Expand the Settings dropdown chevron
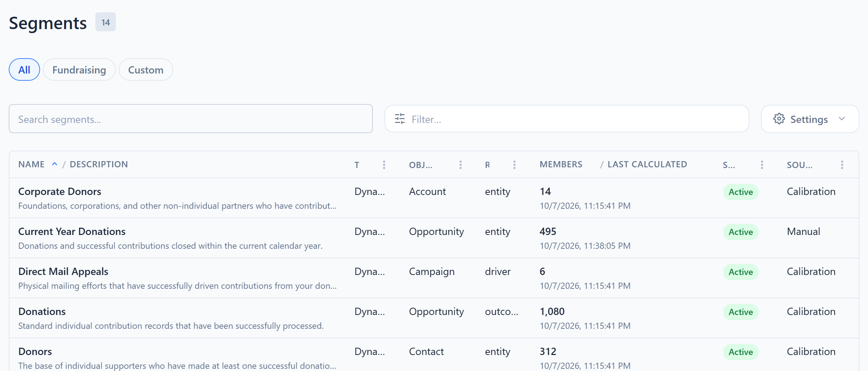 [841, 119]
